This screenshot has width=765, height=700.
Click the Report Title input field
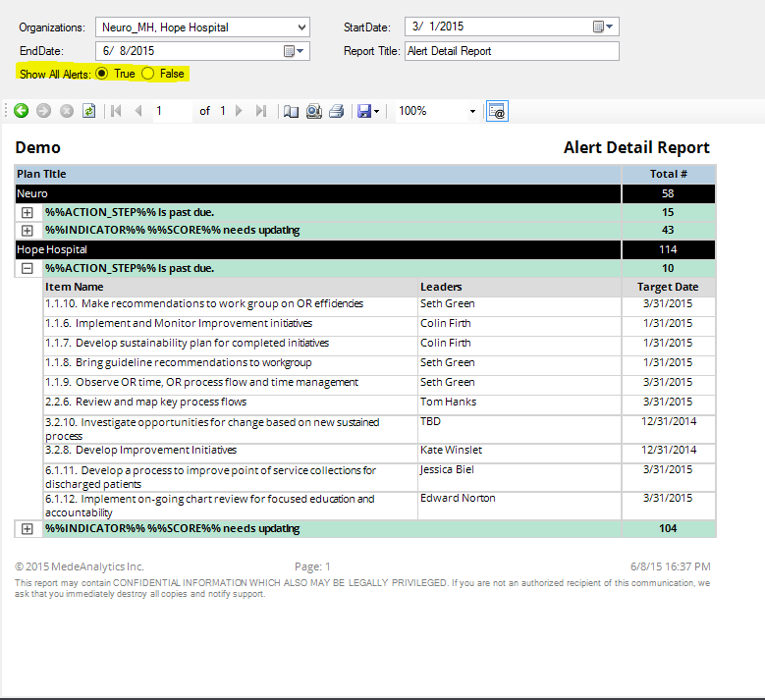coord(512,51)
